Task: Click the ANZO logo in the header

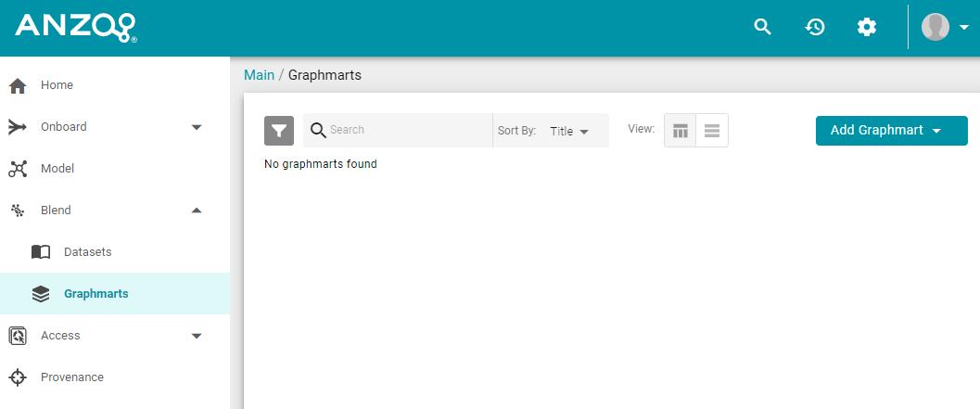Action: [76, 28]
